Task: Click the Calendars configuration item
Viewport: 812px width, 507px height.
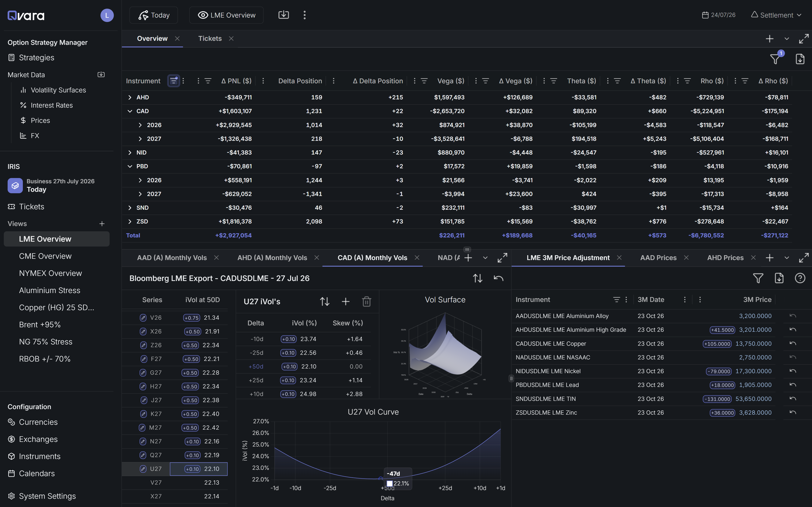Action: click(x=31, y=473)
